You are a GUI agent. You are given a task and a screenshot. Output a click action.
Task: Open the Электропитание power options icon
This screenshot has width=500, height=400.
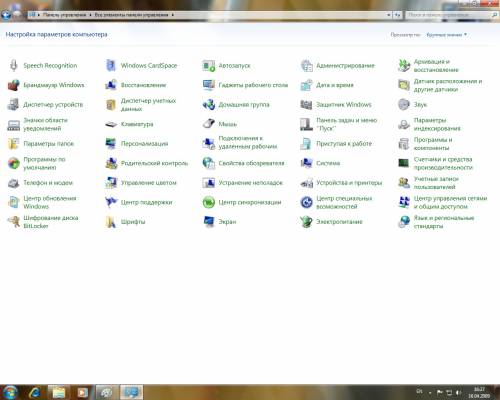pyautogui.click(x=306, y=222)
